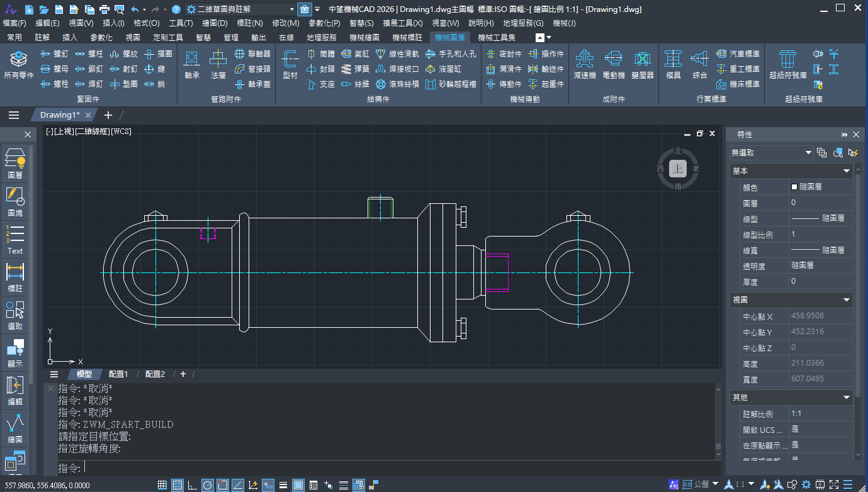
Task: Open the Text tools in left sidebar
Action: tap(15, 239)
